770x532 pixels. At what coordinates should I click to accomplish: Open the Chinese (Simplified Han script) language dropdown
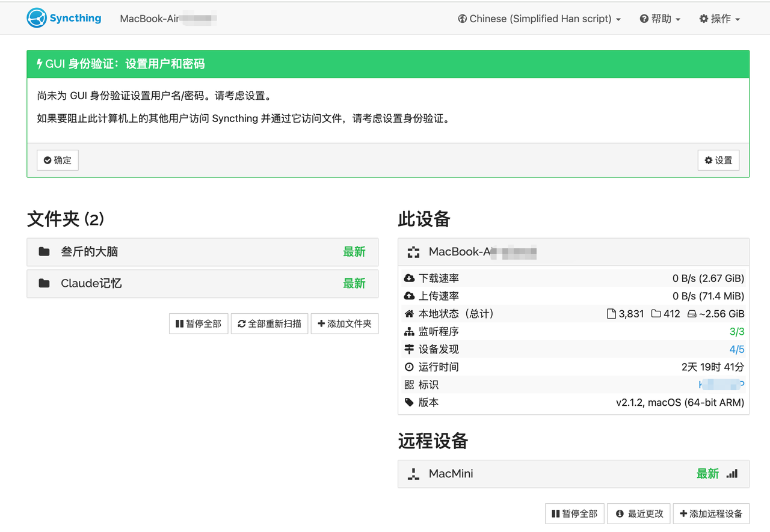[539, 19]
